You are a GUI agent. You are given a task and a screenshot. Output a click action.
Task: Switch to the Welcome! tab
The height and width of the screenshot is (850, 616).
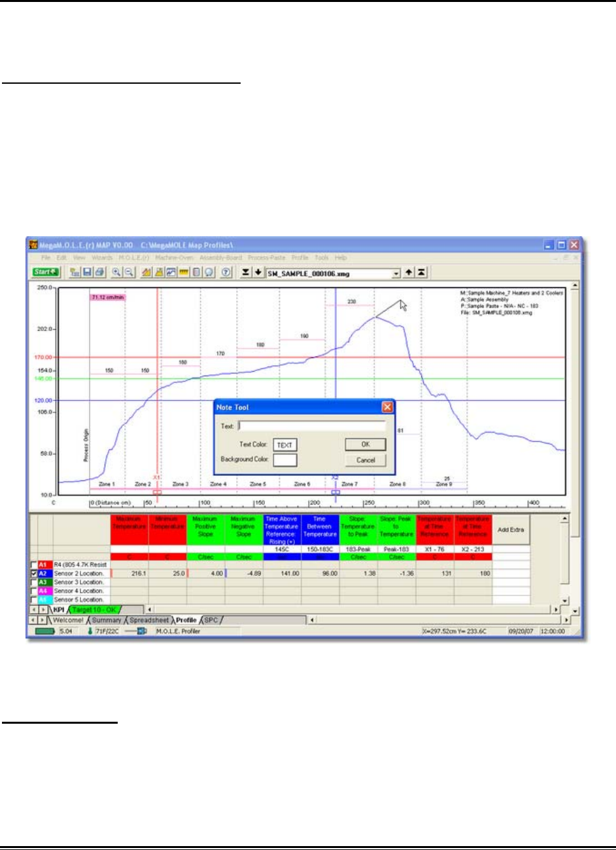click(x=68, y=620)
